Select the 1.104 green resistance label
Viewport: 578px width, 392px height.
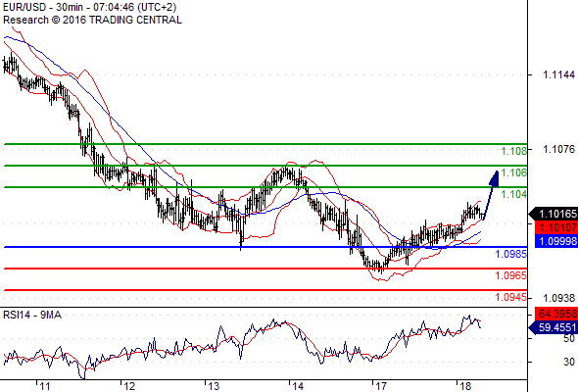click(514, 194)
